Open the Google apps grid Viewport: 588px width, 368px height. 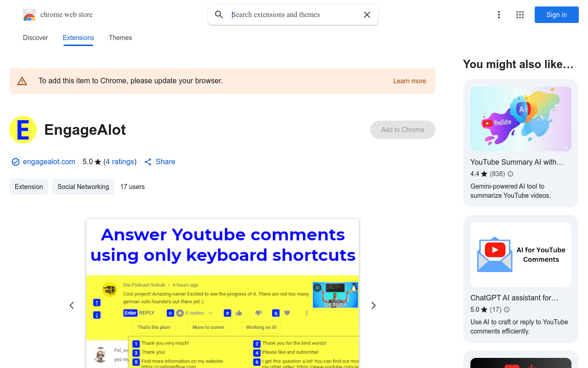point(520,15)
